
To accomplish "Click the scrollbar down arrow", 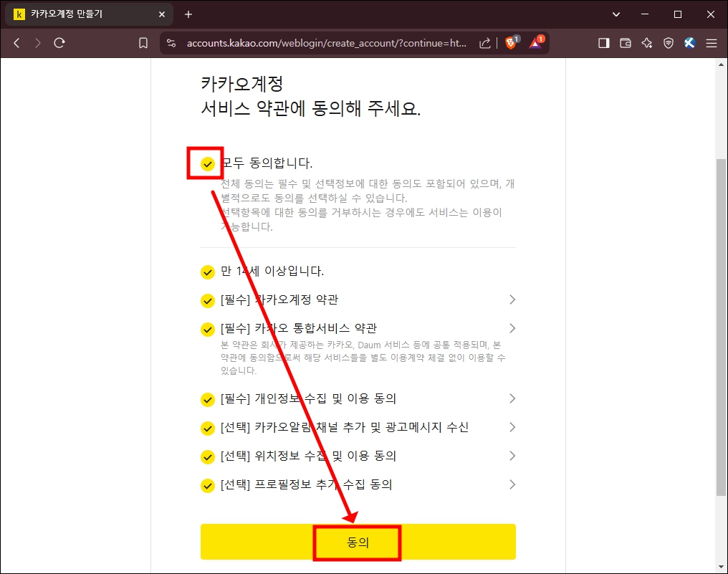I will [x=721, y=567].
